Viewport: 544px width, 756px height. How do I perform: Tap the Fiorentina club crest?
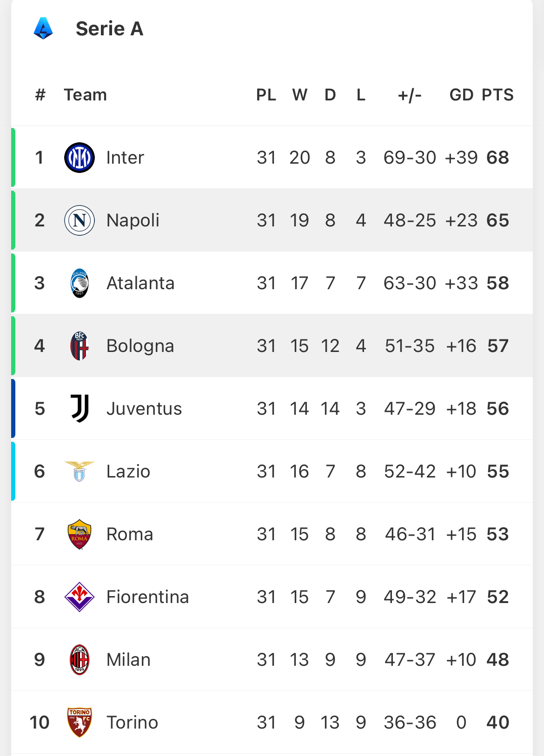(x=80, y=597)
